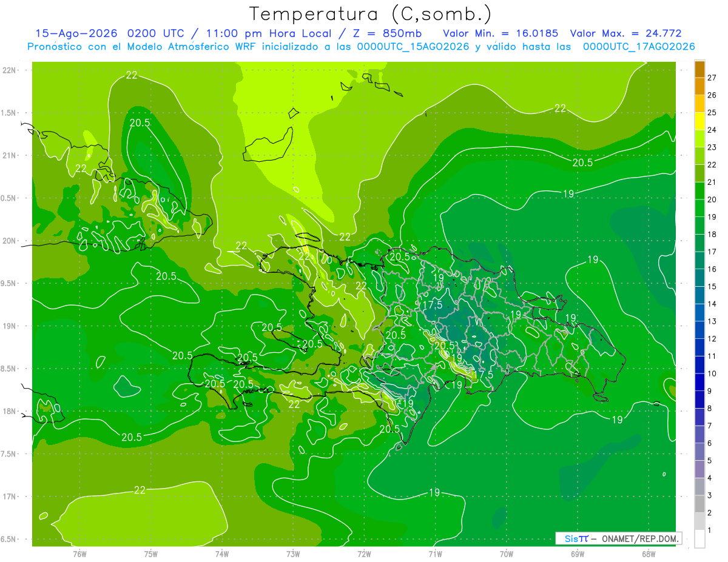Click "0000UTC_17AGO2026" validity end text

click(x=639, y=46)
